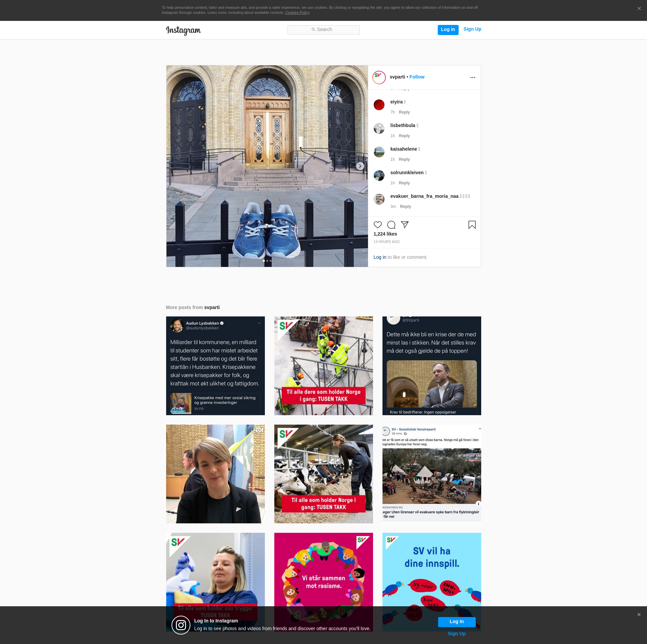Open evakuer_barna_fra_moria_naa username link

tap(424, 196)
